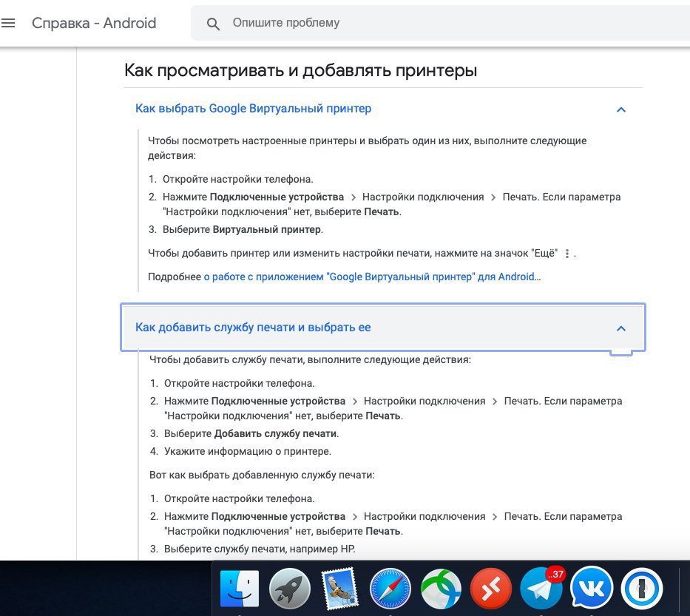
Task: Open red Microsoft Remote Desktop Dock icon
Action: point(490,589)
